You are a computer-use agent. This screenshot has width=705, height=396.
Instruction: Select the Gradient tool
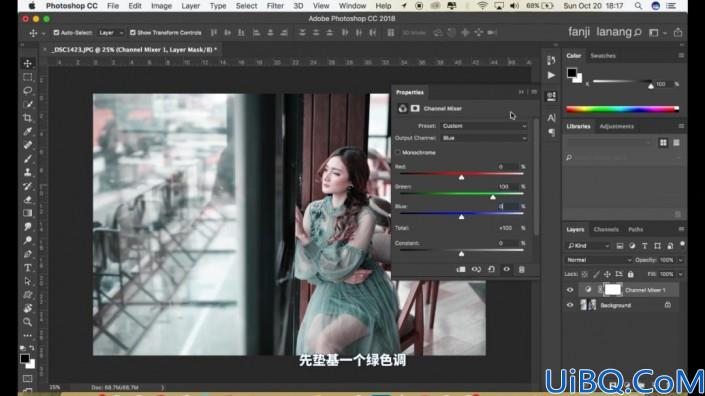(27, 213)
